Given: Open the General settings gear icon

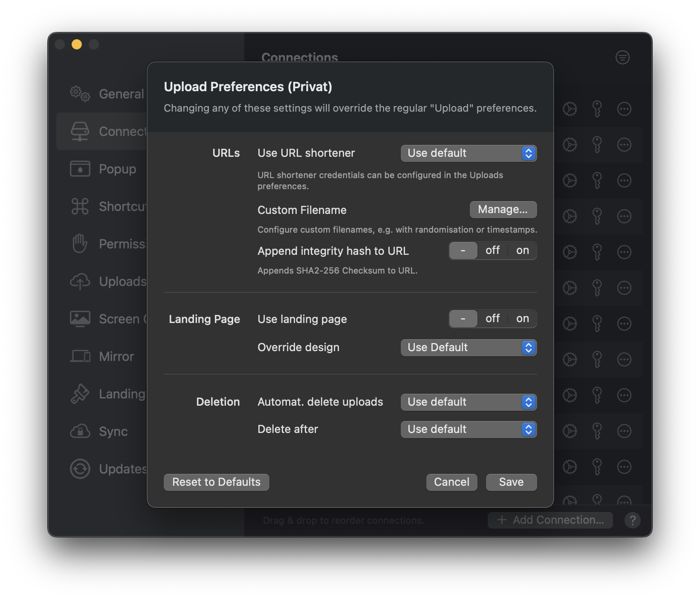Looking at the screenshot, I should [x=80, y=94].
